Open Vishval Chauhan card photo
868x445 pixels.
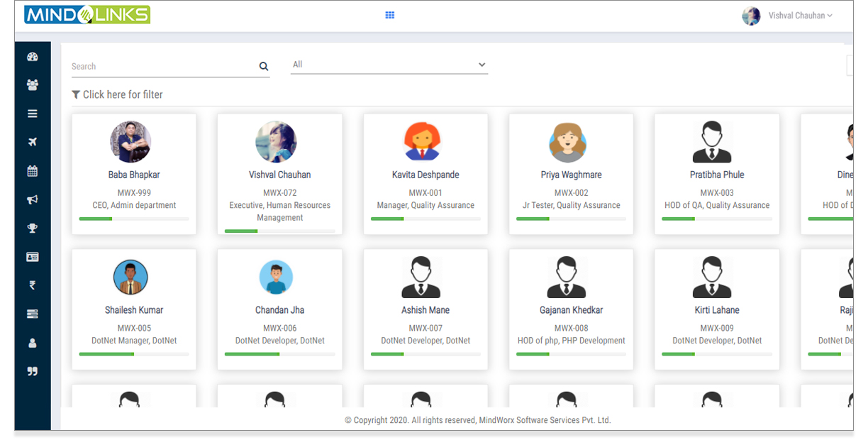point(276,142)
